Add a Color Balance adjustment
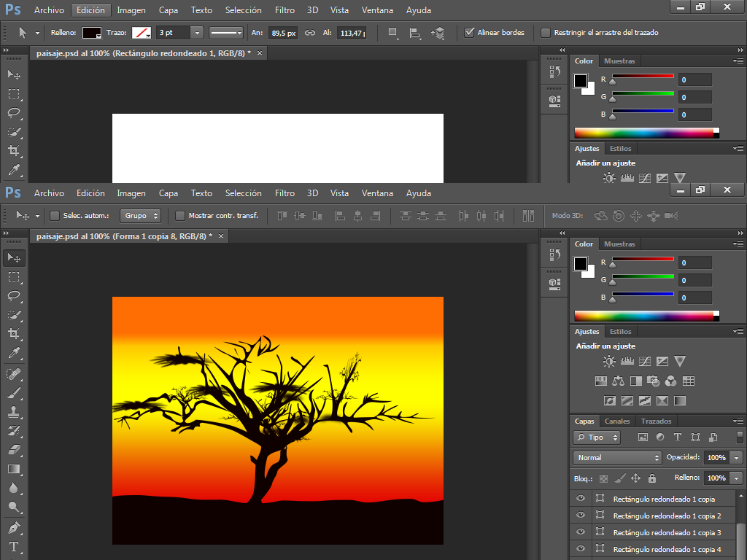 tap(619, 381)
